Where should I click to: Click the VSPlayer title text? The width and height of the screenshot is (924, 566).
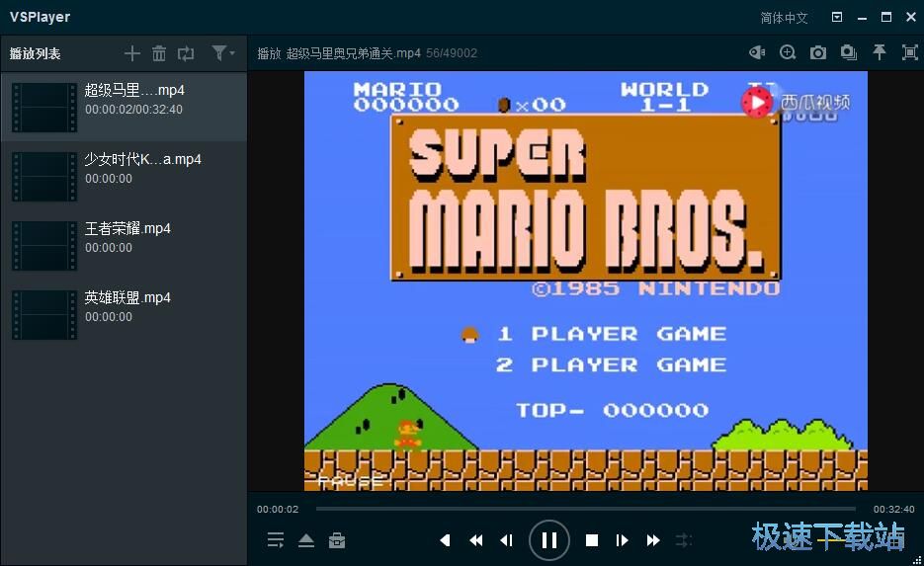41,17
